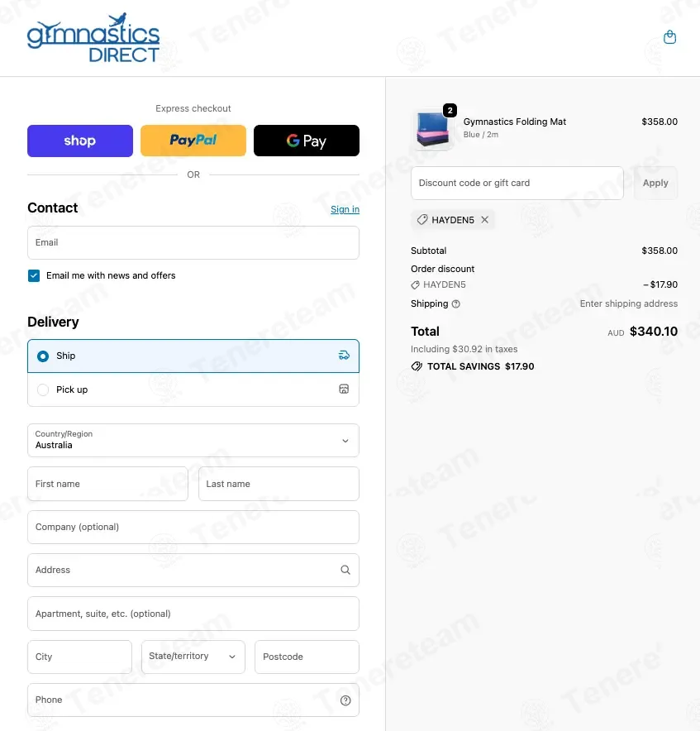700x731 pixels.
Task: Check out using the PayPal button
Action: [x=193, y=141]
